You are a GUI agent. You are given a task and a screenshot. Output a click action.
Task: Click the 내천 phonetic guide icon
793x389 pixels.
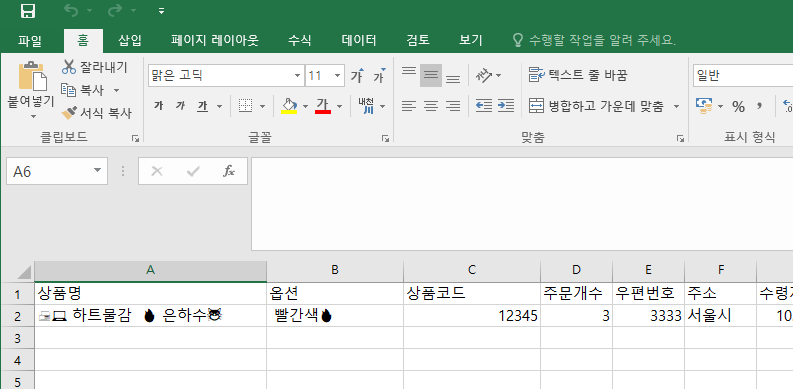[x=366, y=106]
